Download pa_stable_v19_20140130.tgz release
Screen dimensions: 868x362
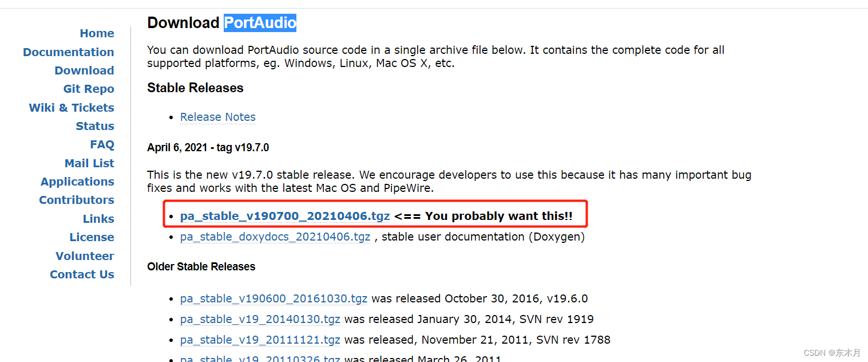click(260, 319)
